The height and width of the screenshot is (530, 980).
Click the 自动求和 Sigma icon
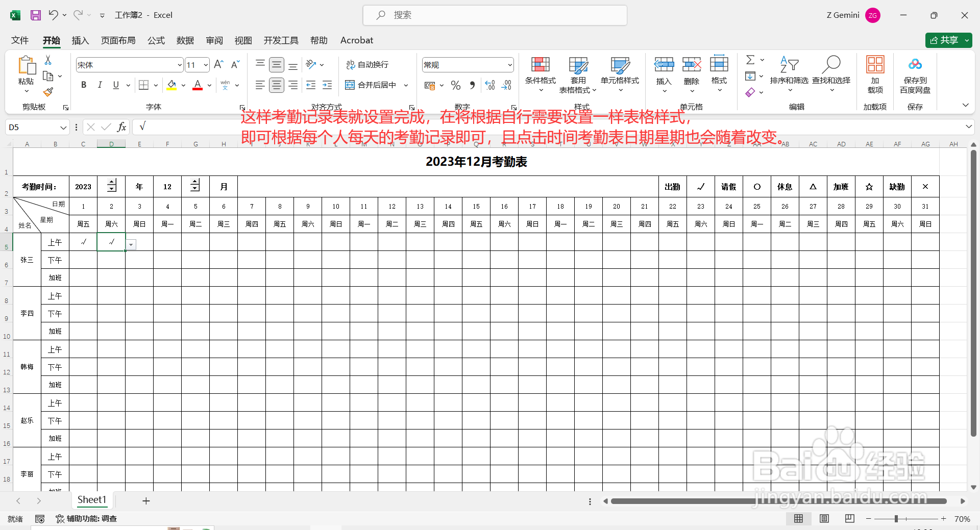[750, 60]
